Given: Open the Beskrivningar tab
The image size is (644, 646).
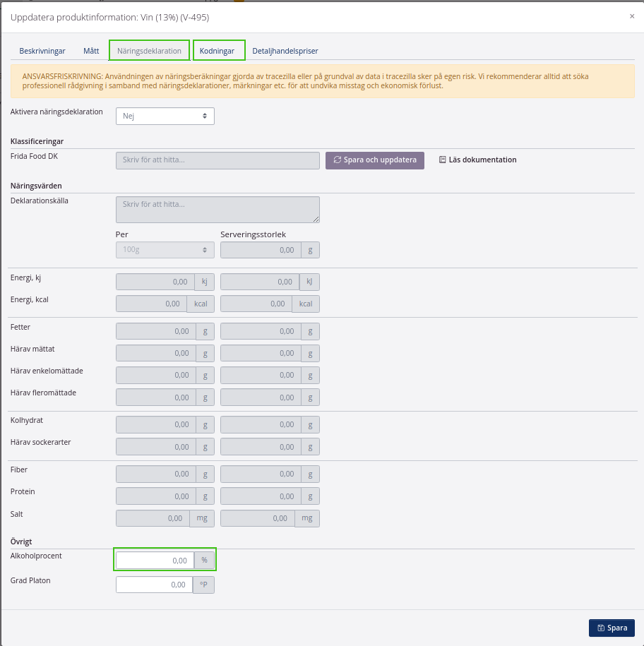Looking at the screenshot, I should 42,51.
